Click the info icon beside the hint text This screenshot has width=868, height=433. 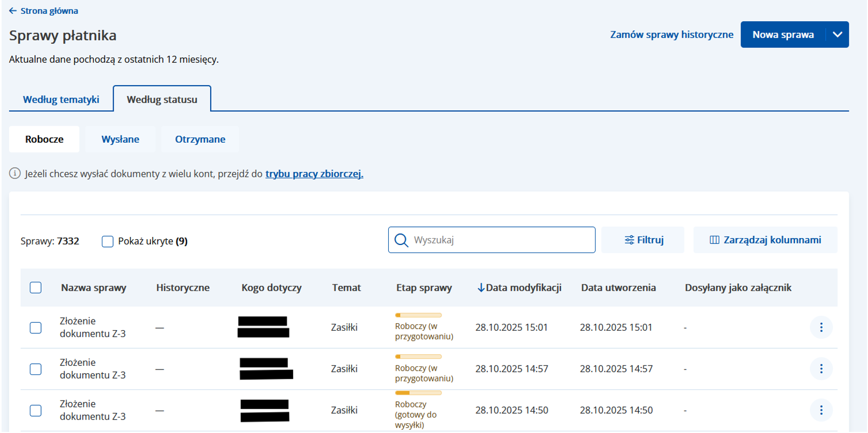(15, 174)
